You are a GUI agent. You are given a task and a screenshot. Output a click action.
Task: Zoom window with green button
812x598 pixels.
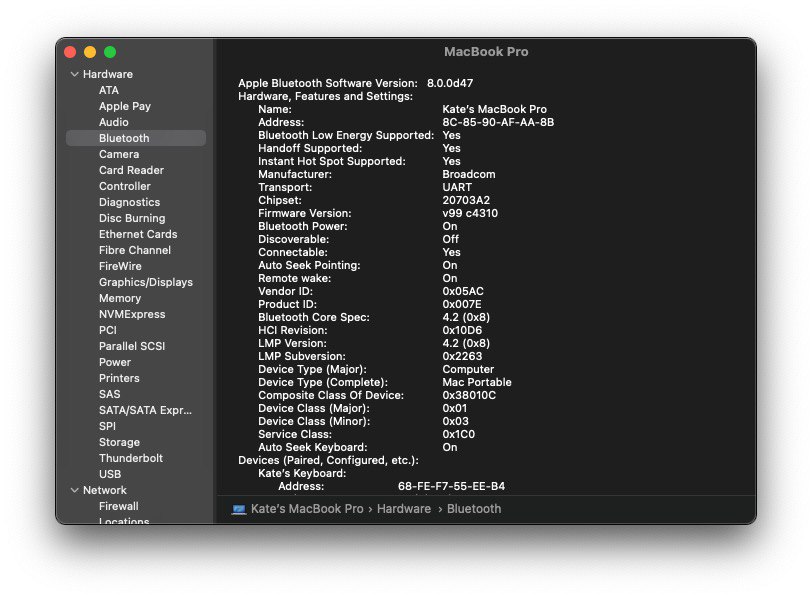pyautogui.click(x=110, y=52)
